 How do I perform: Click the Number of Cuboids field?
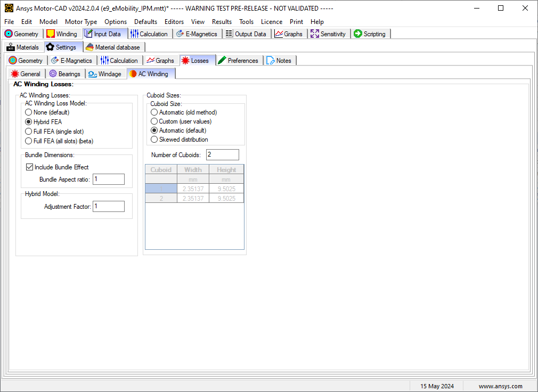pos(222,155)
